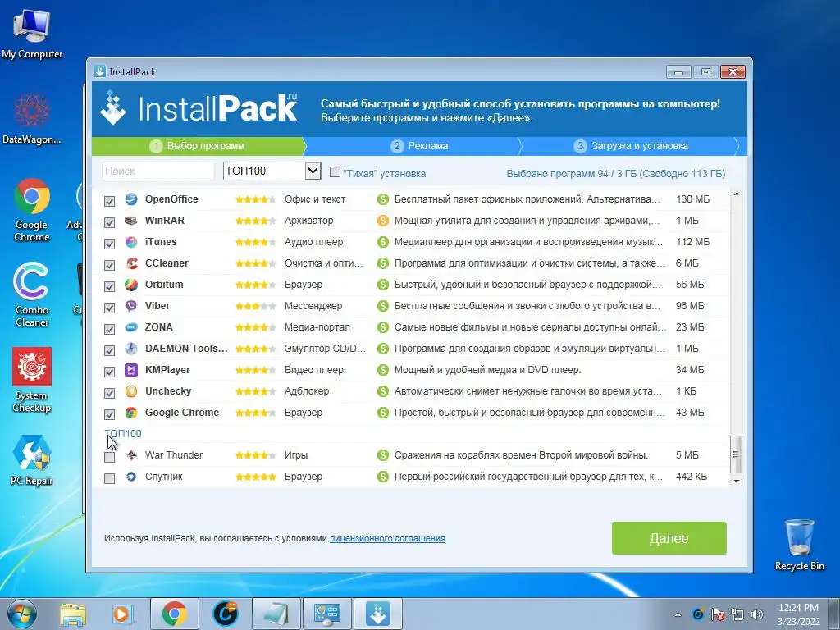Click the volume tray icon
Image resolution: width=840 pixels, height=630 pixels.
click(757, 614)
